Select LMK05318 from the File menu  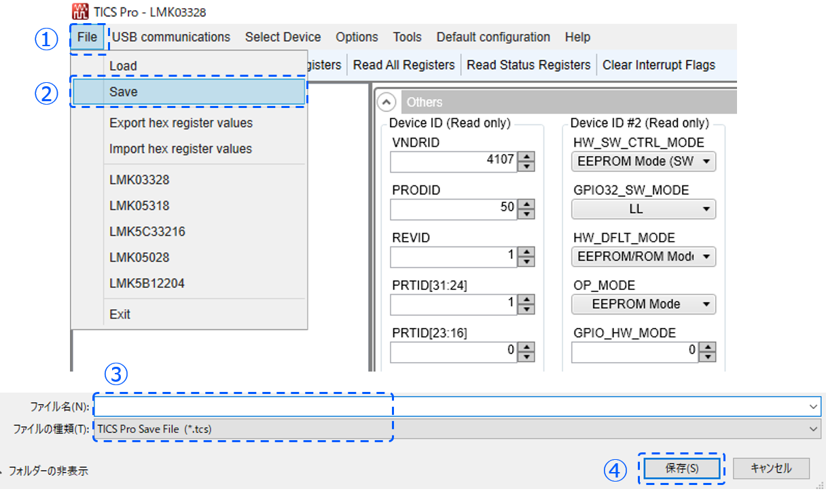tap(139, 206)
